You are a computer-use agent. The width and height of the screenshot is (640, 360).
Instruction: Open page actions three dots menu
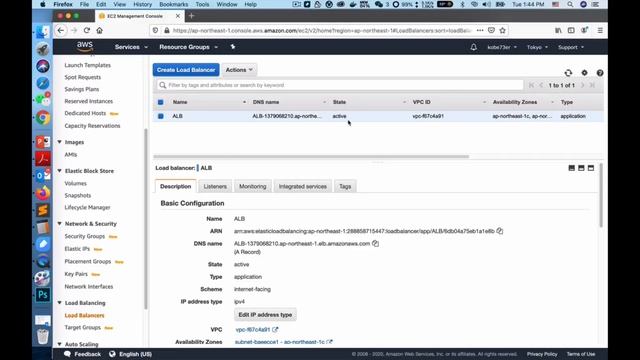(480, 30)
